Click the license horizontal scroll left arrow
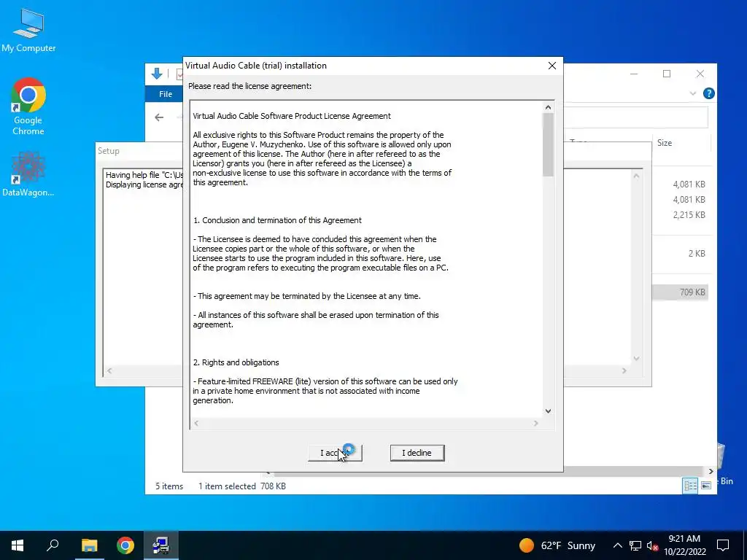 point(196,424)
